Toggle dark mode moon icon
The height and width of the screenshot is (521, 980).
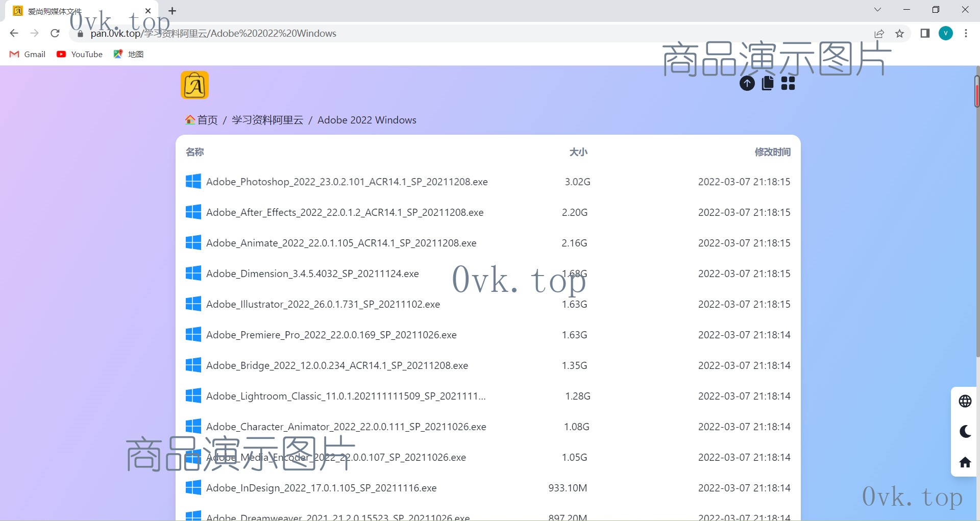coord(965,432)
